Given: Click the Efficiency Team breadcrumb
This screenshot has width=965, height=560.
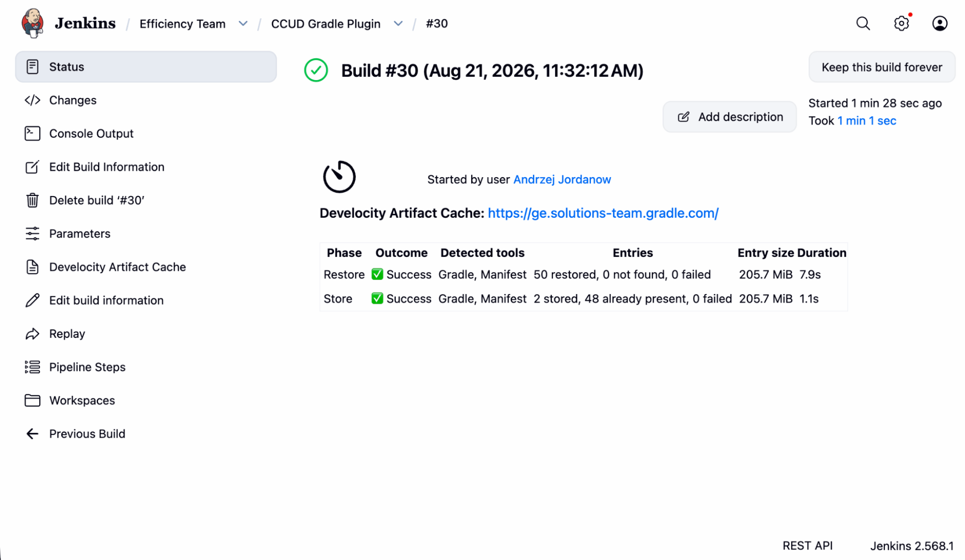Looking at the screenshot, I should pos(182,24).
